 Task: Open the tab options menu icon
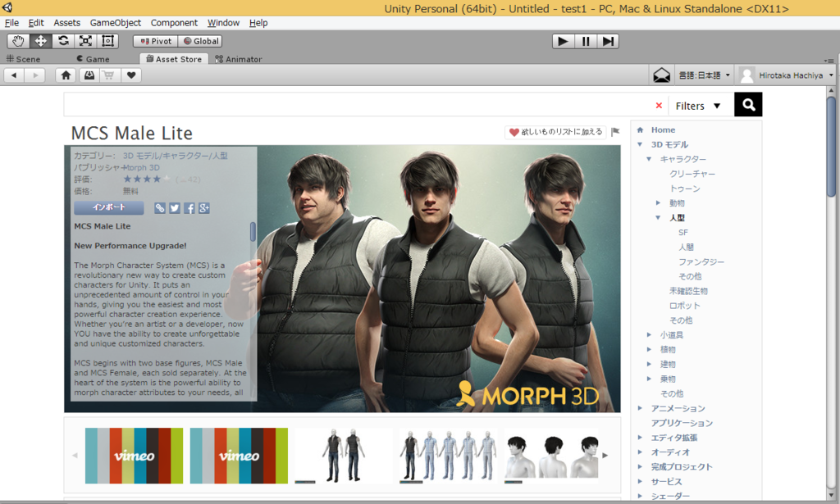coord(829,61)
